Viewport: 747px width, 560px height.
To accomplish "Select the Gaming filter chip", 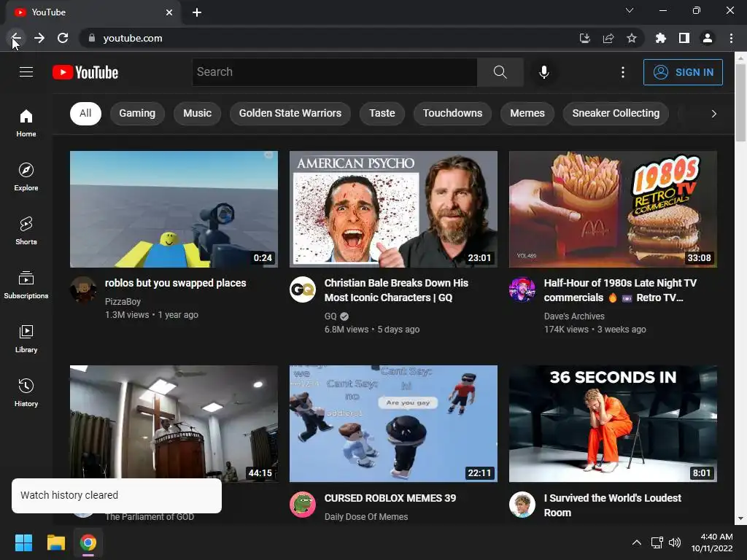I will click(x=137, y=113).
